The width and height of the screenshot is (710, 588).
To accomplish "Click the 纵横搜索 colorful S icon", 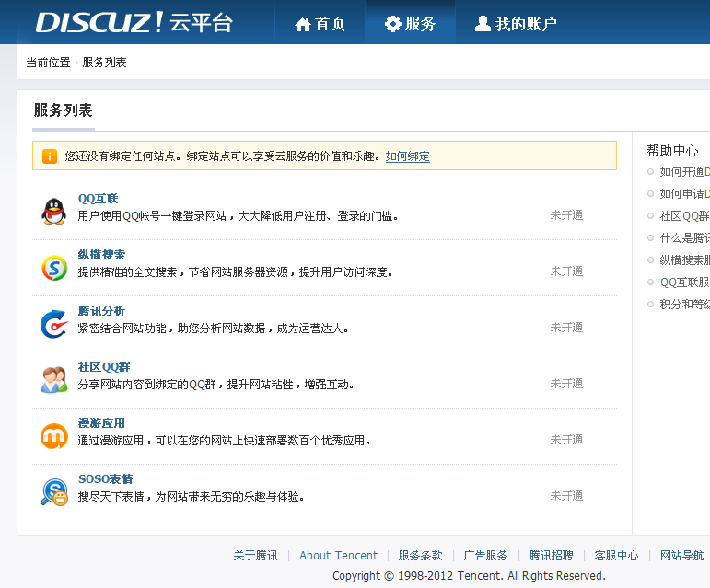I will [54, 268].
